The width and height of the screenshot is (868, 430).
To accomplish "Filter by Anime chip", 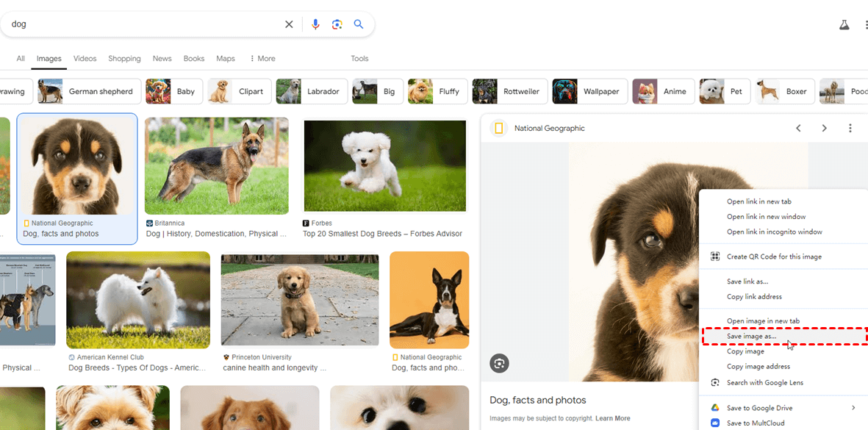I will tap(664, 91).
